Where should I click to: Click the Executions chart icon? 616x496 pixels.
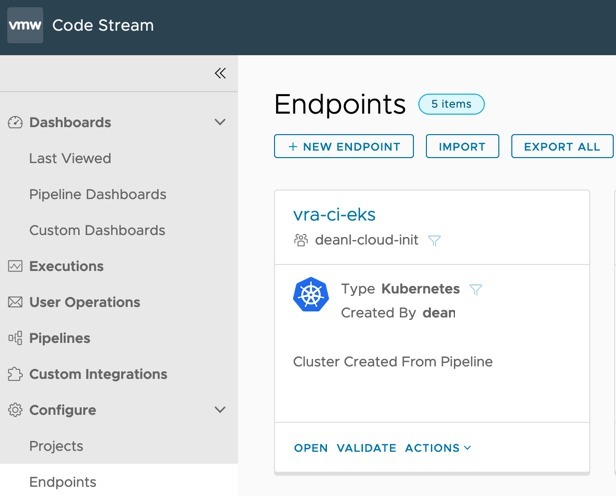click(15, 266)
